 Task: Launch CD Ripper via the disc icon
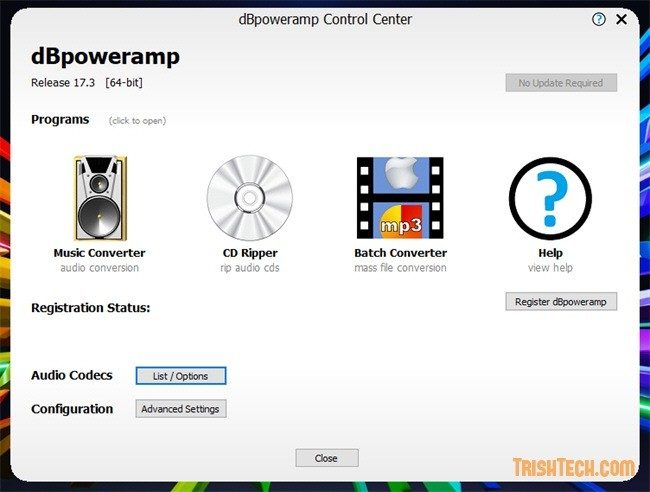(x=250, y=198)
